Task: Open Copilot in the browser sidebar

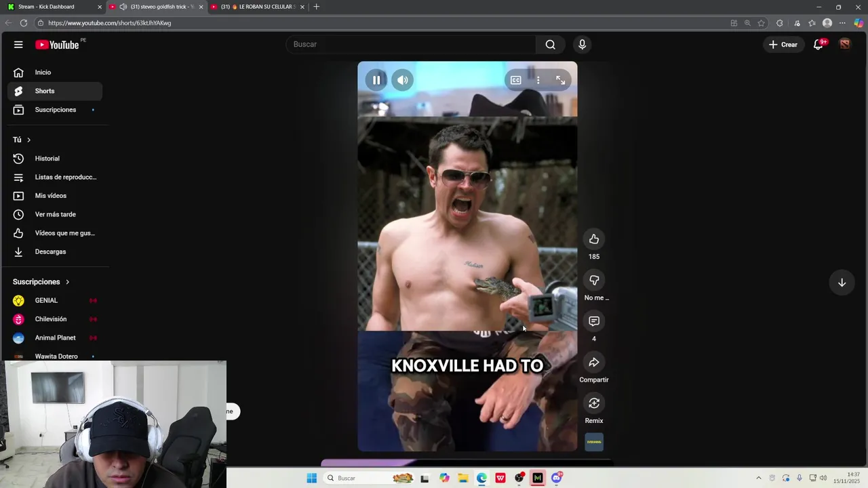Action: [x=859, y=23]
